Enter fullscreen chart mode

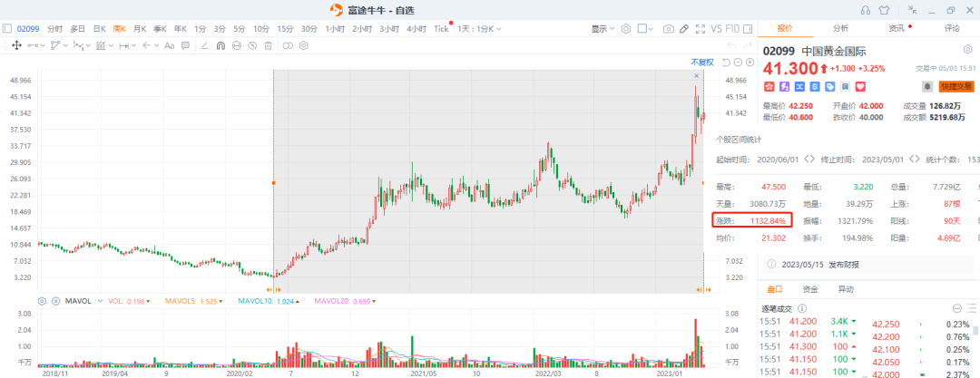(700, 29)
